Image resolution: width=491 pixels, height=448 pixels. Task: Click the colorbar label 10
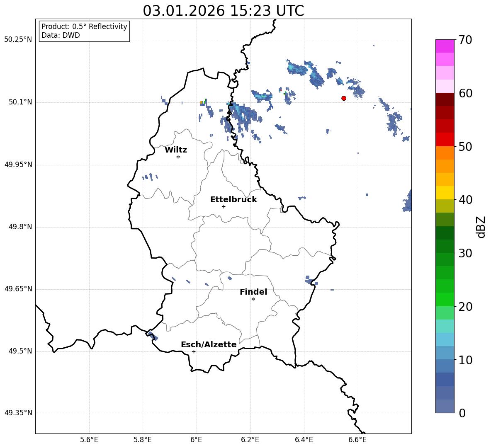click(465, 360)
